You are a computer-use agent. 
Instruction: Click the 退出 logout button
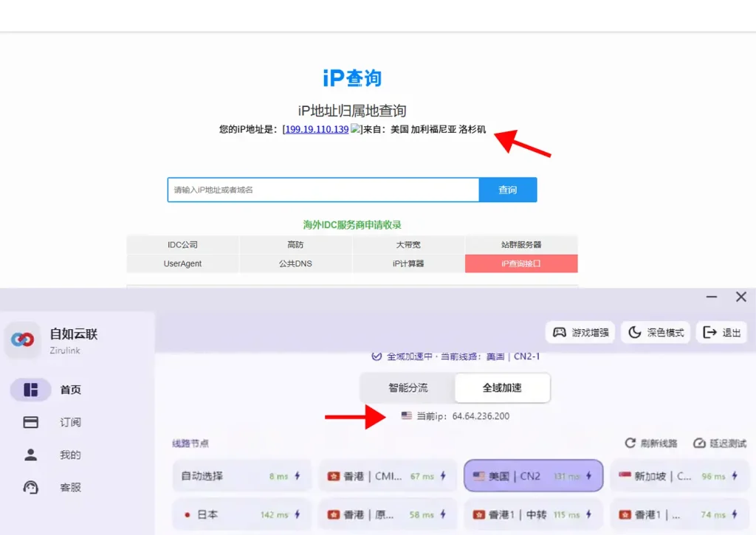click(722, 333)
